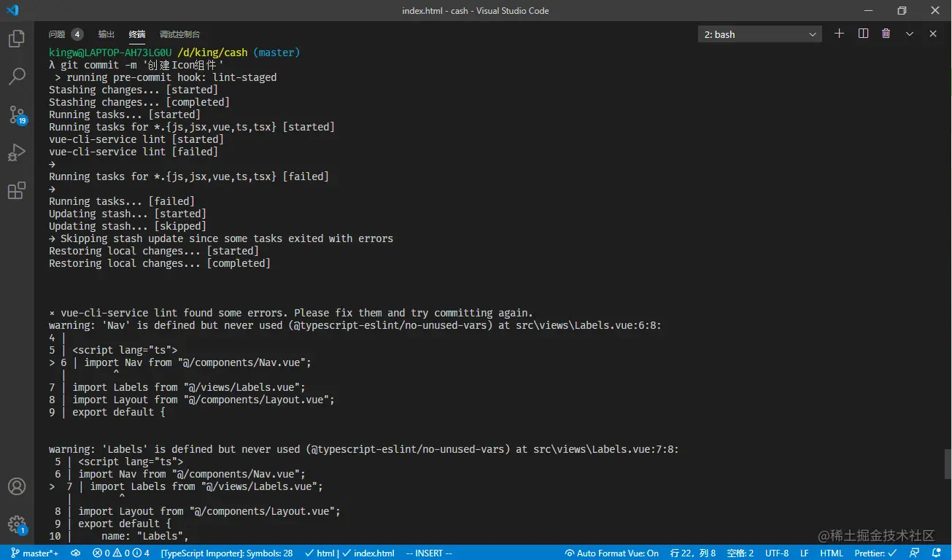Open the Accounts menu icon
This screenshot has height=560, width=952.
[x=16, y=486]
